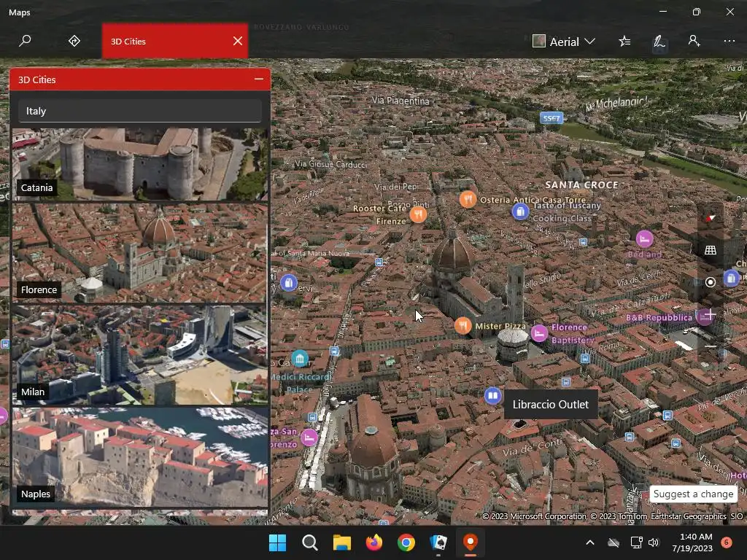Open the account sign-in icon
Image resolution: width=747 pixels, height=560 pixels.
click(x=694, y=41)
